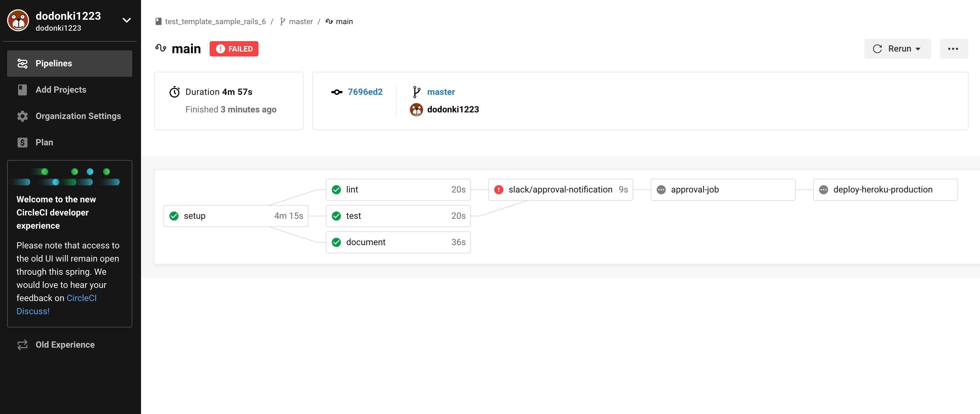Click the gray status icon on deploy-heroku-production

(x=823, y=190)
